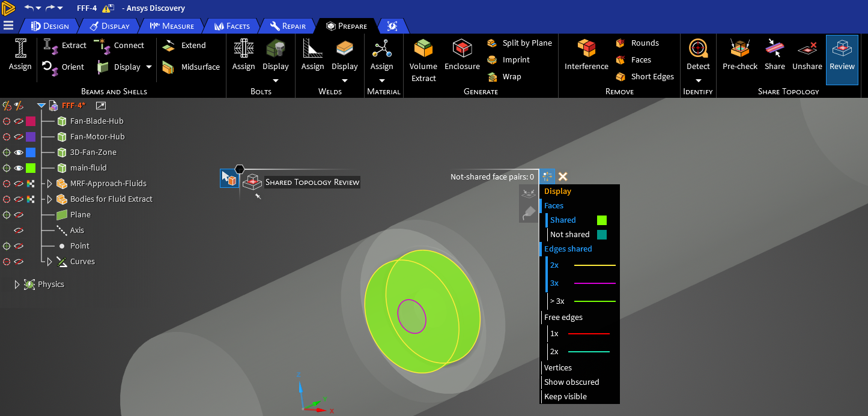Launch the Volume Extract tool
Screen dimensions: 868x416
pos(423,60)
